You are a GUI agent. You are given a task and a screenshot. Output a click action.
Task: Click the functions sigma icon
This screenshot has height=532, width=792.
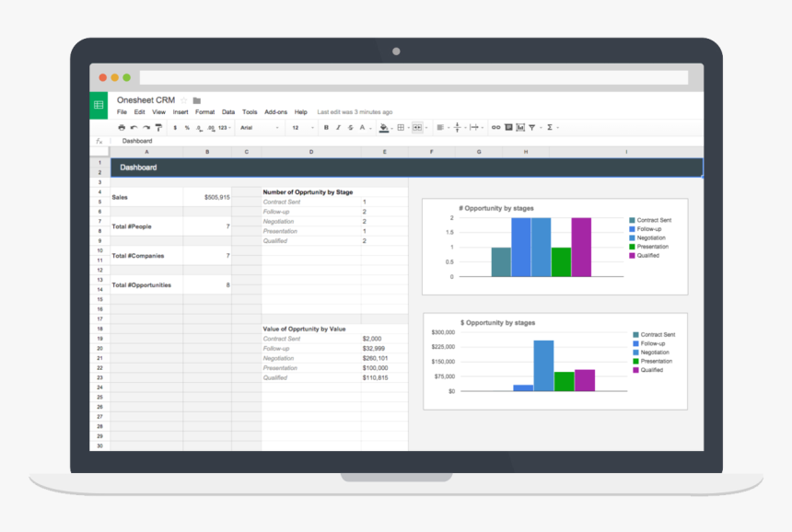click(x=549, y=128)
